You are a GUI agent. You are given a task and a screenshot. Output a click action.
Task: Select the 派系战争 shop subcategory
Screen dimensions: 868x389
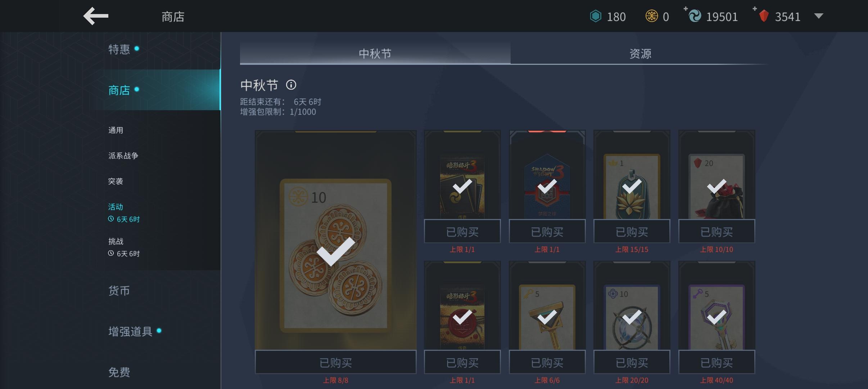tap(123, 156)
